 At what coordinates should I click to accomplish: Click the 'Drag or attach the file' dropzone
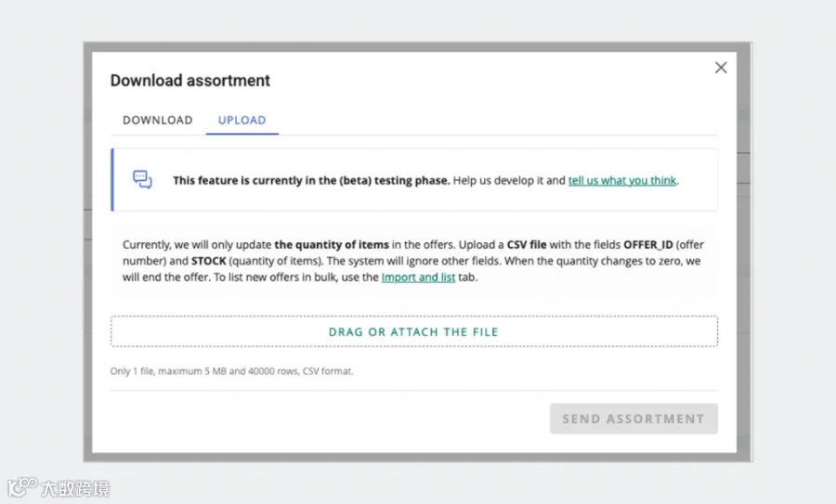coord(414,331)
